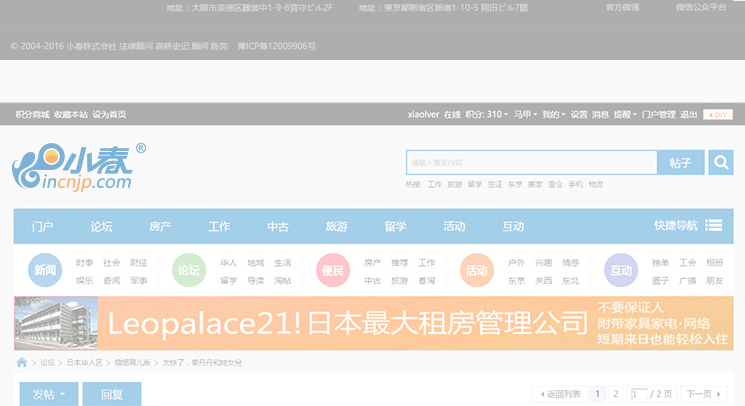Open the 留学 tab in blue nav bar
Image resolution: width=745 pixels, height=406 pixels.
tap(396, 227)
